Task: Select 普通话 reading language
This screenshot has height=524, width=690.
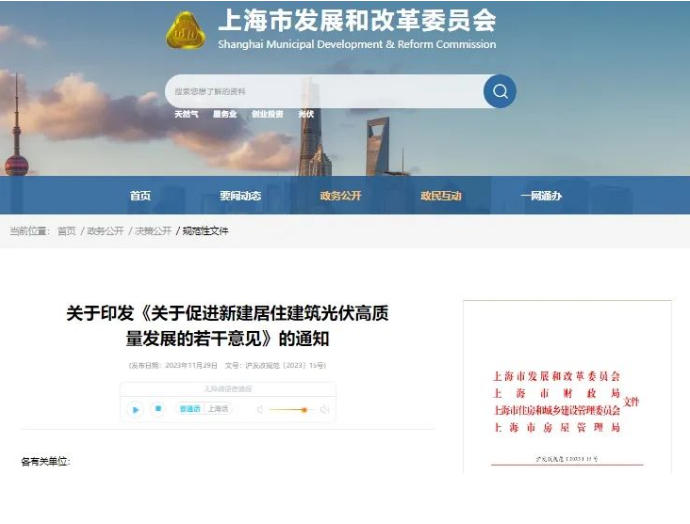Action: click(x=190, y=409)
